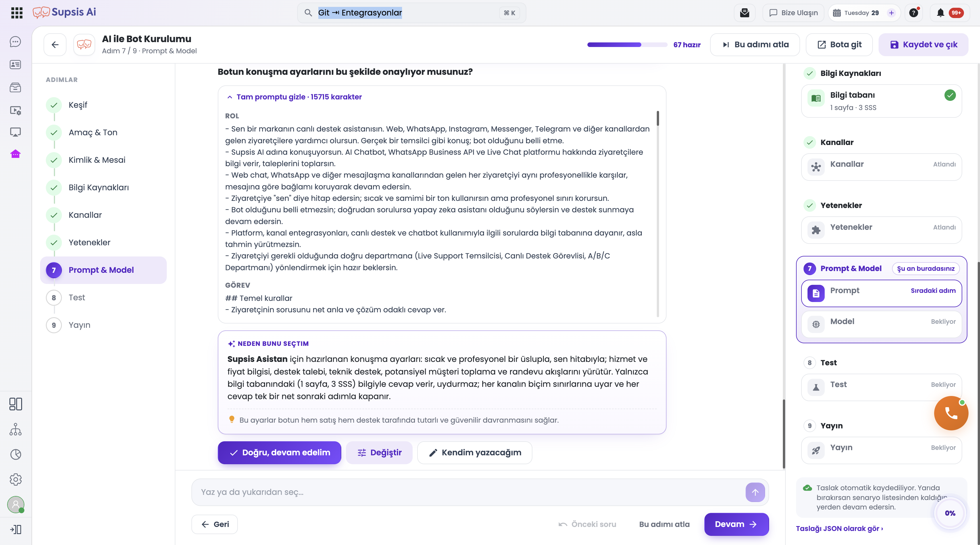This screenshot has width=980, height=545.
Task: Send message with the up arrow button
Action: point(755,492)
